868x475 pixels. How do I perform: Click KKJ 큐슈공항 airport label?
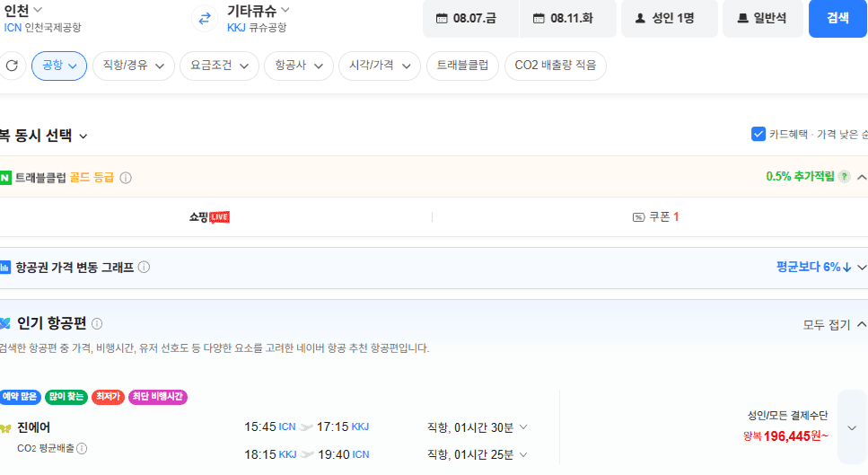257,28
